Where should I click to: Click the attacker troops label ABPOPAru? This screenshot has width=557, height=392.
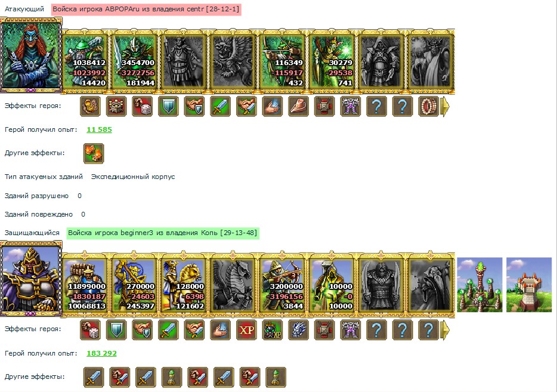[x=146, y=9]
